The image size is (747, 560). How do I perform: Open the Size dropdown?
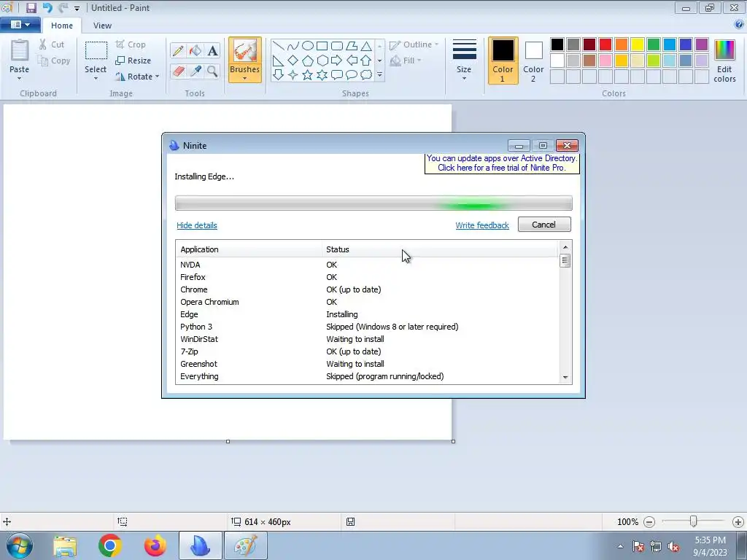tap(464, 61)
